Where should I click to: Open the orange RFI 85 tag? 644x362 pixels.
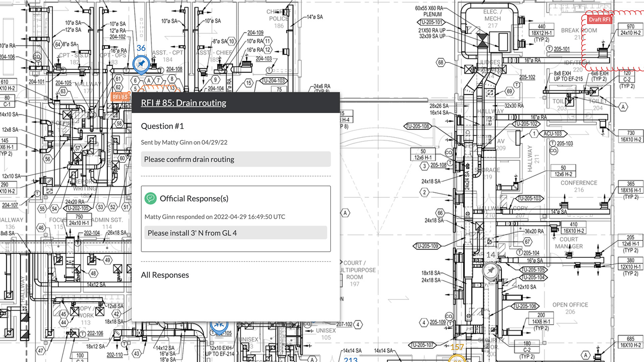pyautogui.click(x=120, y=97)
